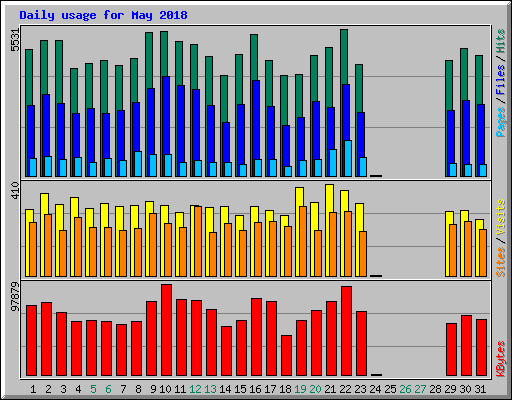
Task: Click the red KBytes bar for day 22
Action: [347, 331]
